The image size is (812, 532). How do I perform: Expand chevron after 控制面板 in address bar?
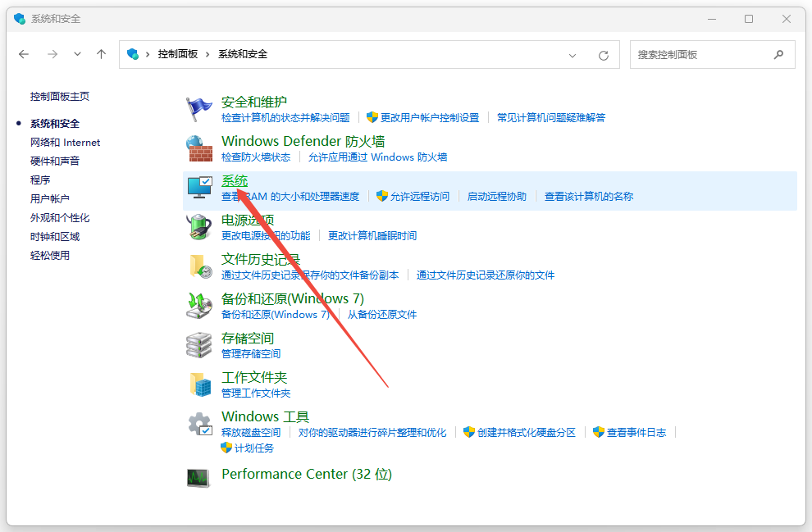[208, 54]
